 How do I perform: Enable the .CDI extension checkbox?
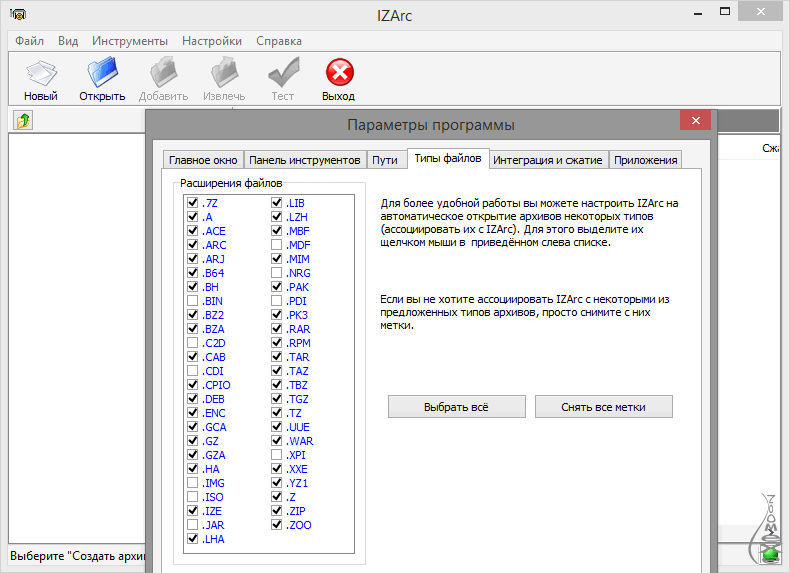pyautogui.click(x=192, y=371)
